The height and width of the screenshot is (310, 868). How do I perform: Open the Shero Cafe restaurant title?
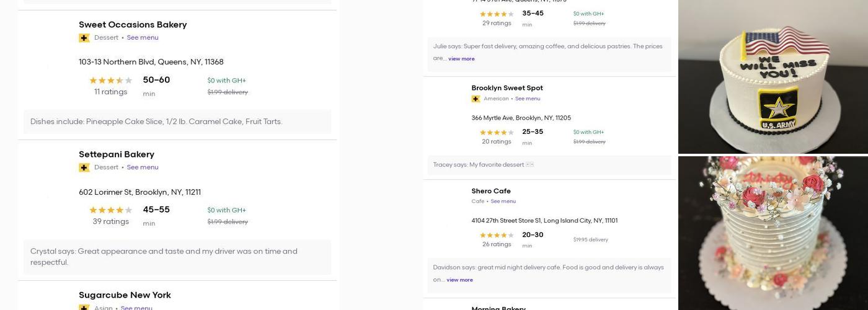point(491,191)
